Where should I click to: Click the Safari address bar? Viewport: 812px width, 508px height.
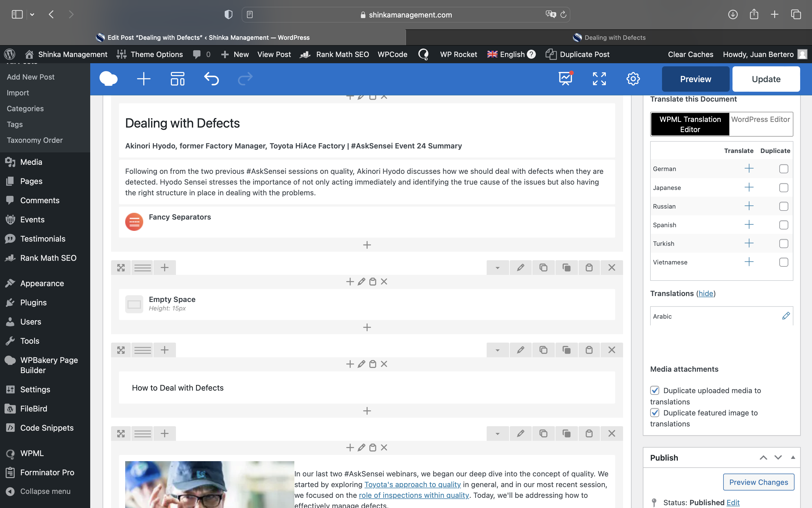pos(406,14)
